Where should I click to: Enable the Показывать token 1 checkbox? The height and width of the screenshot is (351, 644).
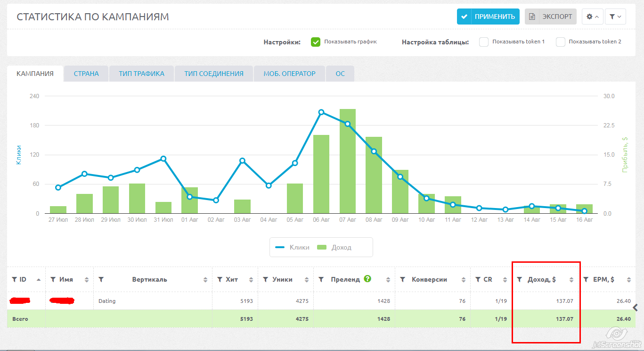tap(484, 42)
